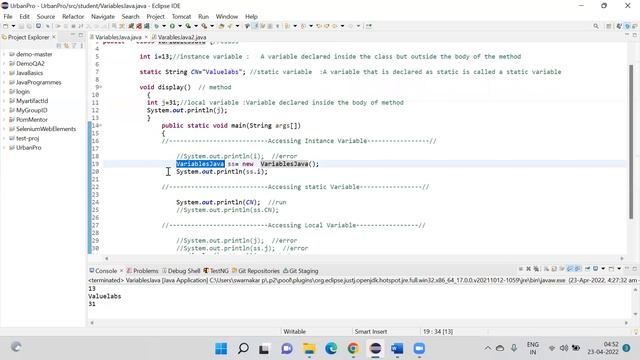The width and height of the screenshot is (640, 360).
Task: Click the 19 : 34 cursor position status entry
Action: click(x=438, y=331)
